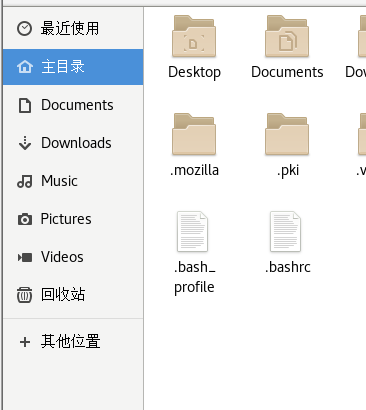Viewport: 366px width, 410px height.
Task: Click the music note icon beside Music
Action: tap(25, 181)
